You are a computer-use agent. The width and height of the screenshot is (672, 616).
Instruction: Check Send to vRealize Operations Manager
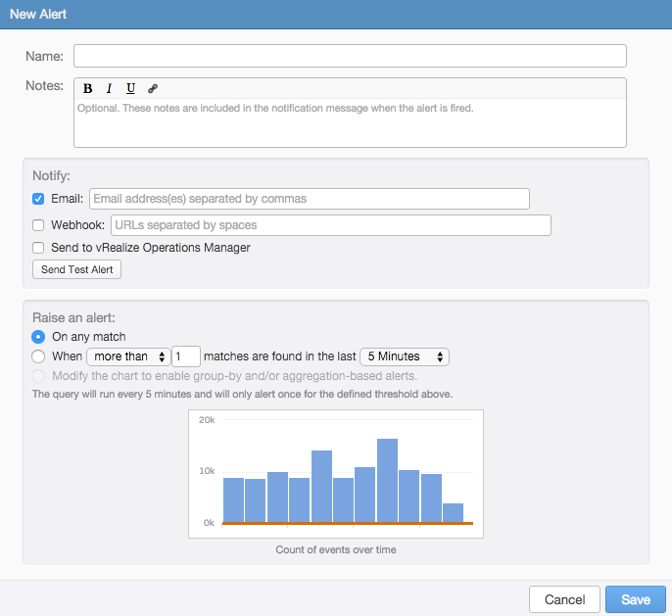38,248
